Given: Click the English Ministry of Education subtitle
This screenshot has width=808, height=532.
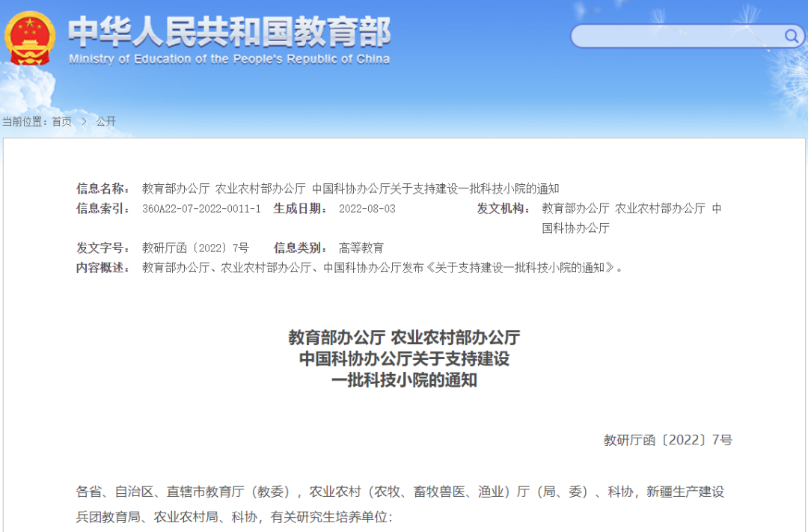Looking at the screenshot, I should click(x=229, y=59).
